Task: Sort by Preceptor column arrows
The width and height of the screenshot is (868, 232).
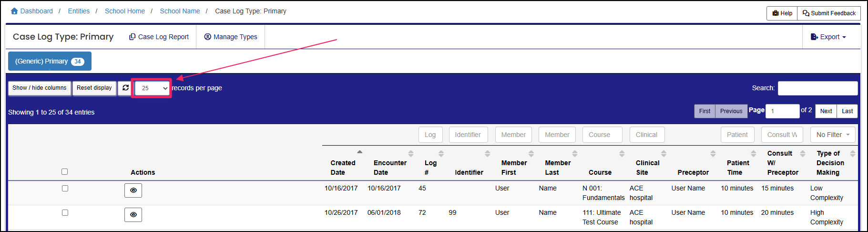Action: pyautogui.click(x=713, y=154)
